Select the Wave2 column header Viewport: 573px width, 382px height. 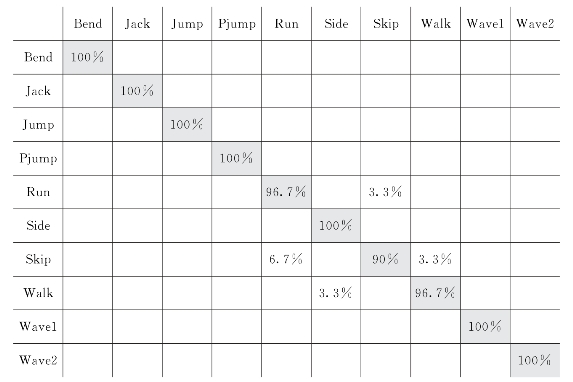(535, 24)
